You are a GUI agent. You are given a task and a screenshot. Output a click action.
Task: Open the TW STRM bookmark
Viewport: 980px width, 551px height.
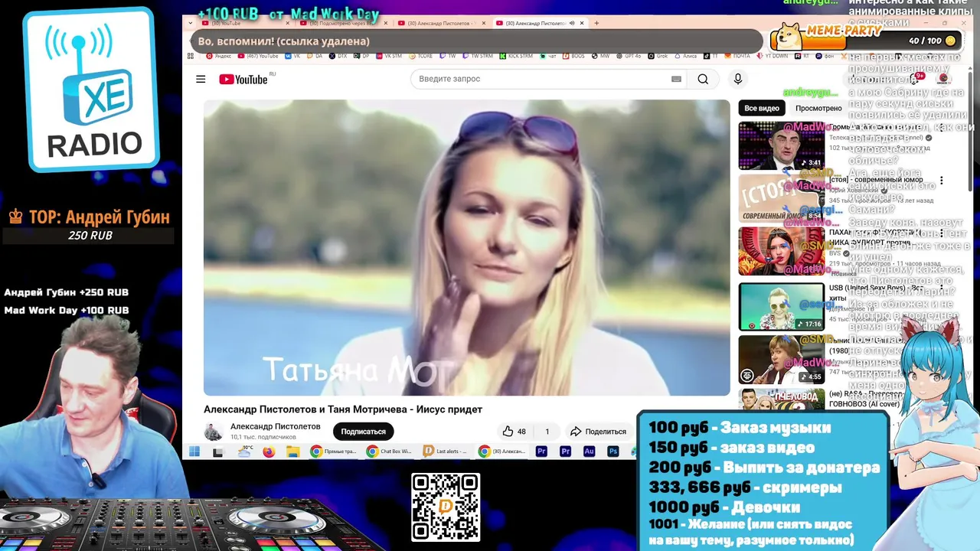pos(479,56)
